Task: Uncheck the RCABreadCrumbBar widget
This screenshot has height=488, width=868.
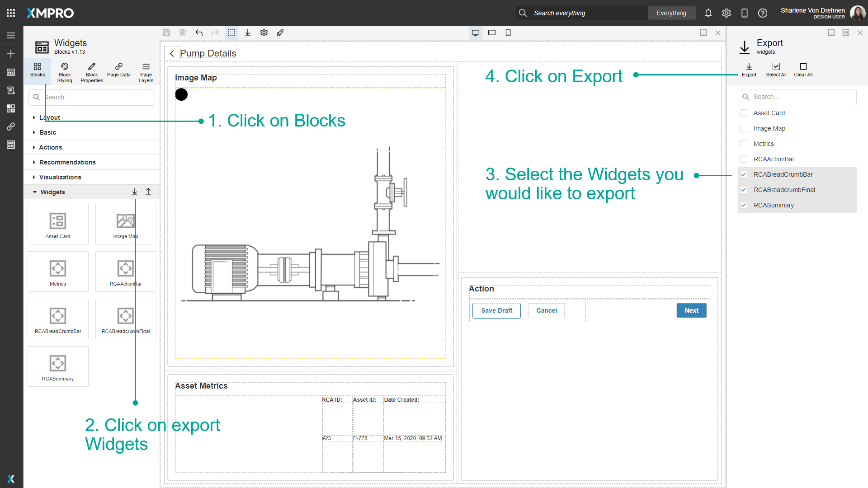Action: [744, 174]
